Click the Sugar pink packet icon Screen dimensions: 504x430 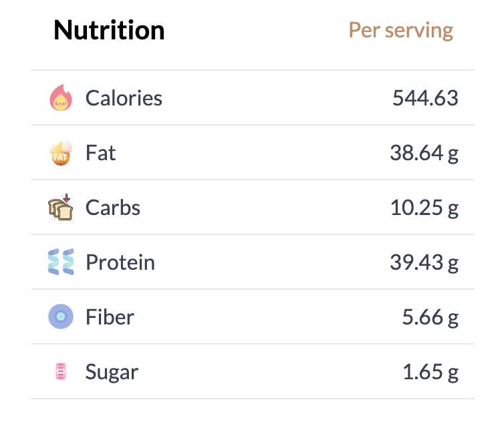pos(61,371)
